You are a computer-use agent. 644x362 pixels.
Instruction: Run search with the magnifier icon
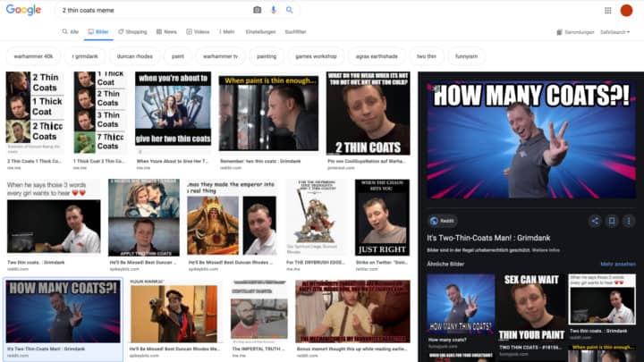pyautogui.click(x=290, y=10)
